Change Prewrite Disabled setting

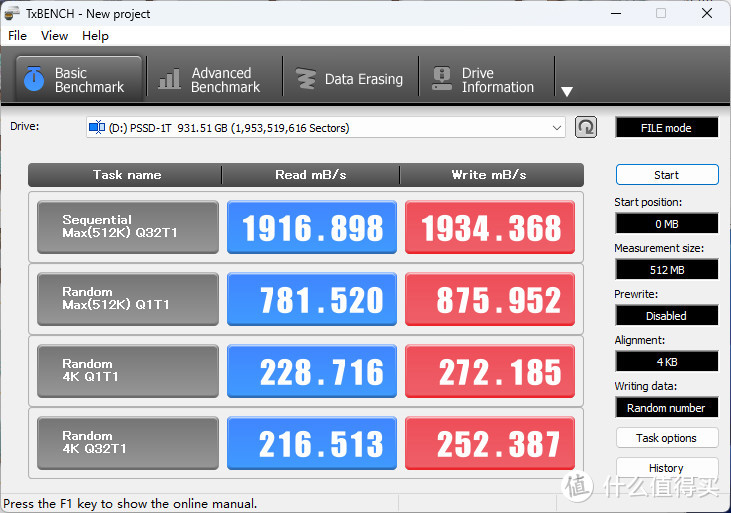click(x=667, y=316)
